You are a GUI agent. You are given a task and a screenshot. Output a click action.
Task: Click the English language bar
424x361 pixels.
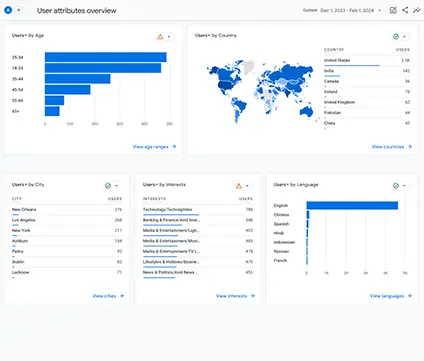tap(352, 206)
